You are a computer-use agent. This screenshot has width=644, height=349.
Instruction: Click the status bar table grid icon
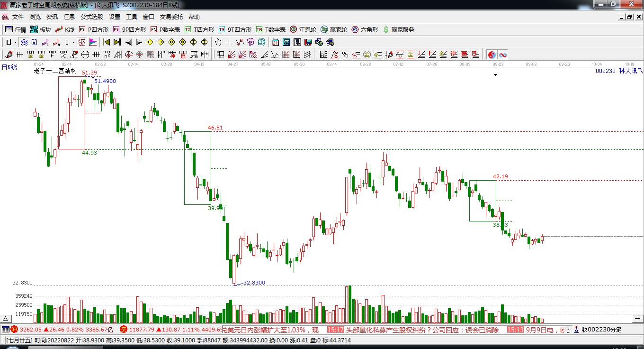pyautogui.click(x=5, y=330)
